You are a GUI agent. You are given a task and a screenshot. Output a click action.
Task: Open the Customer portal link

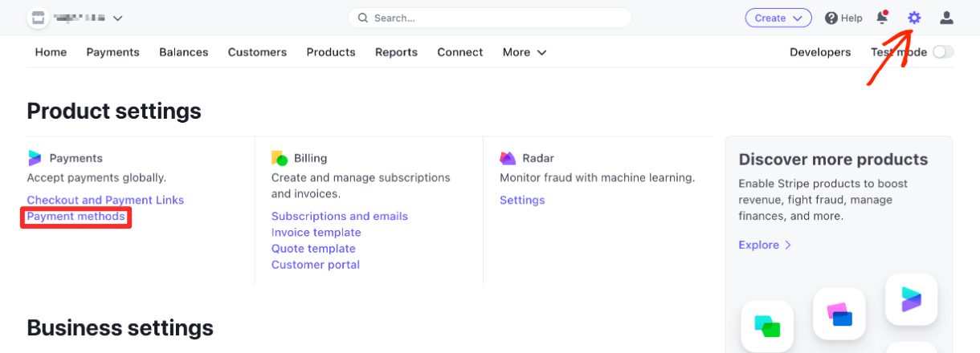pos(316,265)
